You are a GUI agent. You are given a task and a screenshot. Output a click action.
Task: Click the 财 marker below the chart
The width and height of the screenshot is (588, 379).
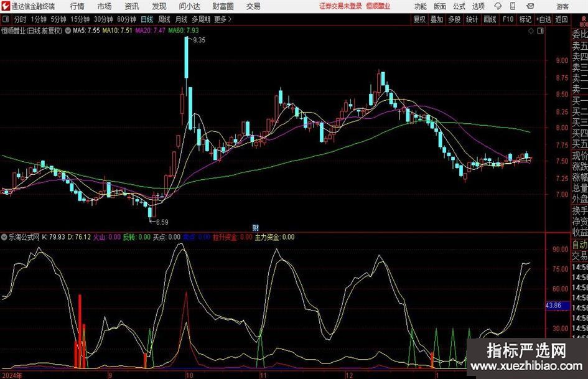click(255, 228)
